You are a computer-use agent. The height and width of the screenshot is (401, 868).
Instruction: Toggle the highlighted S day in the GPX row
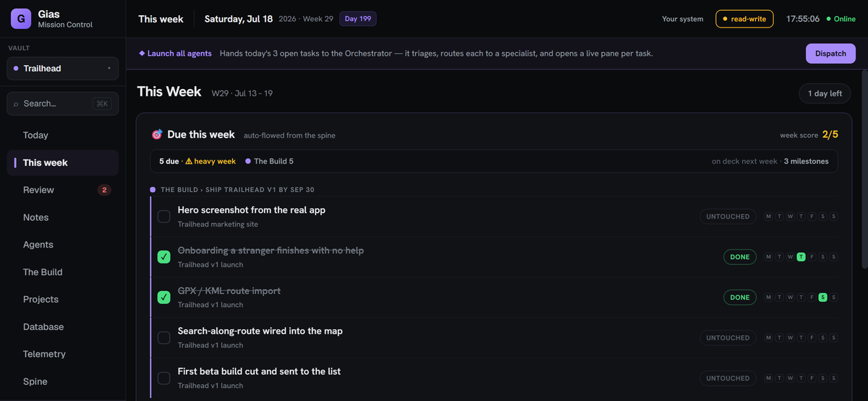822,297
